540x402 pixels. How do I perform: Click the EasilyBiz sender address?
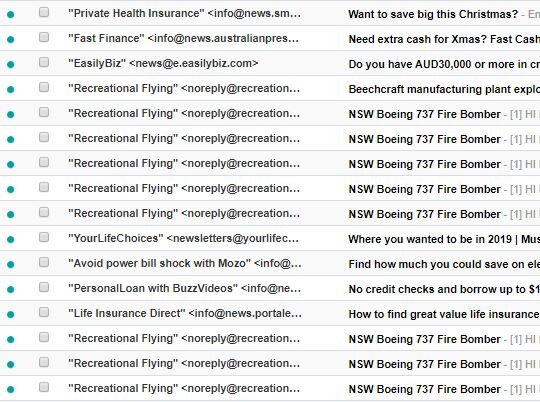(x=193, y=63)
